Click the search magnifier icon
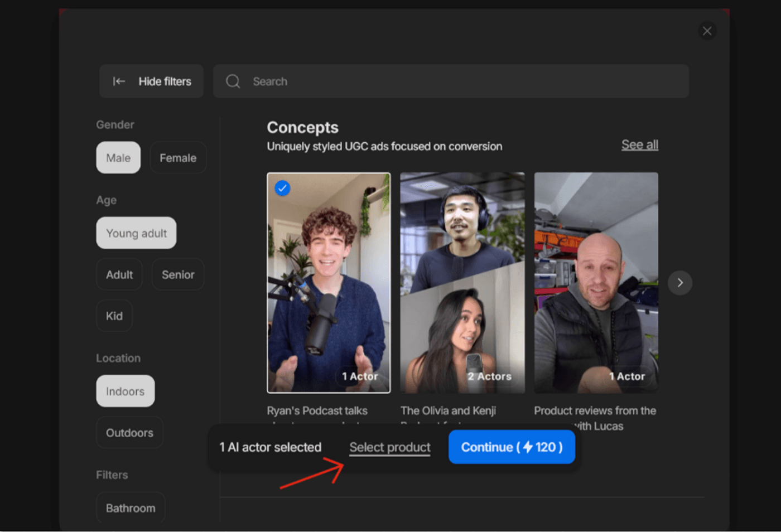The image size is (781, 532). [x=233, y=81]
